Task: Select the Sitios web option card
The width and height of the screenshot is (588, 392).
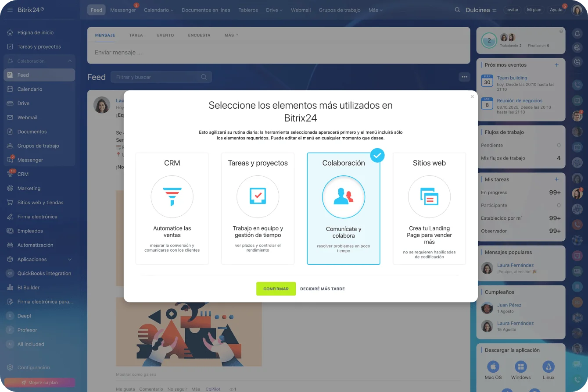Action: (429, 208)
